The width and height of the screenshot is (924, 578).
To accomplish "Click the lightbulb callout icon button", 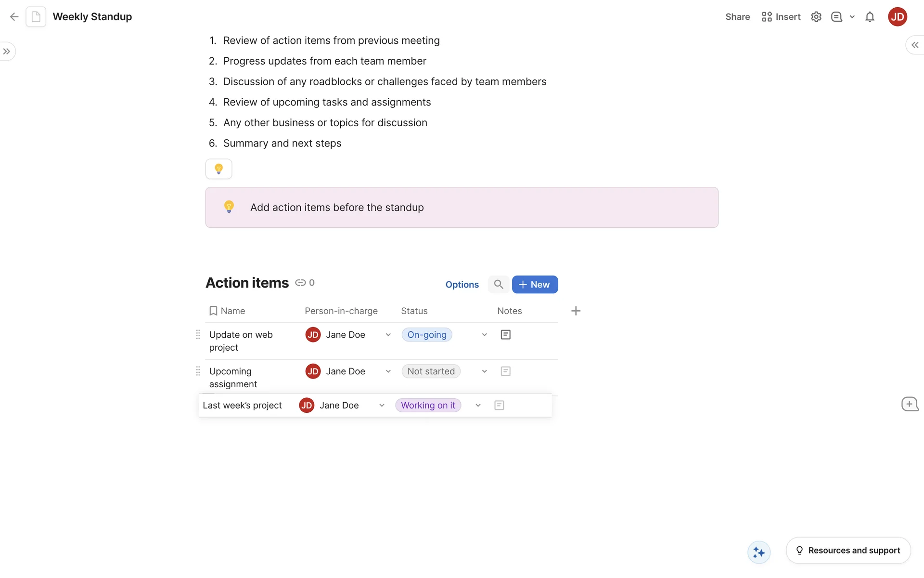I will coord(218,169).
